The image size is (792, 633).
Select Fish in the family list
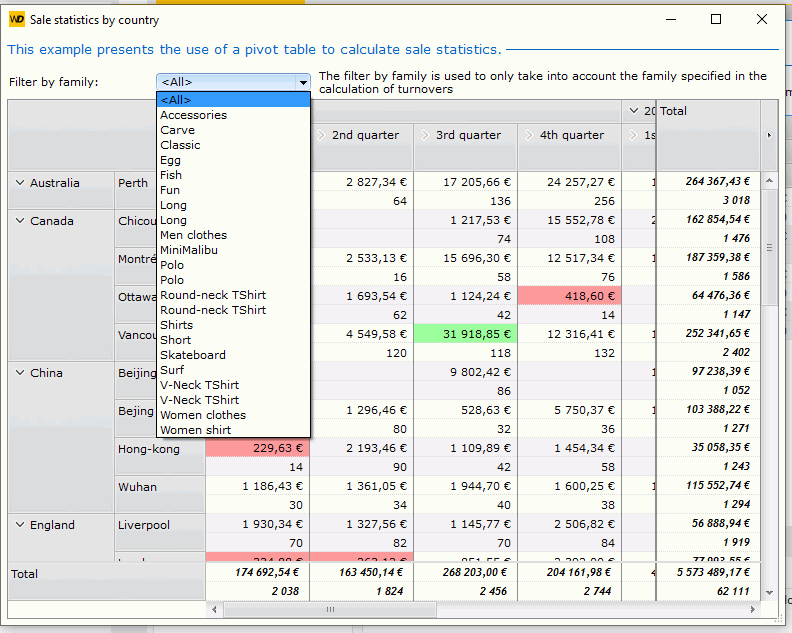(233, 175)
